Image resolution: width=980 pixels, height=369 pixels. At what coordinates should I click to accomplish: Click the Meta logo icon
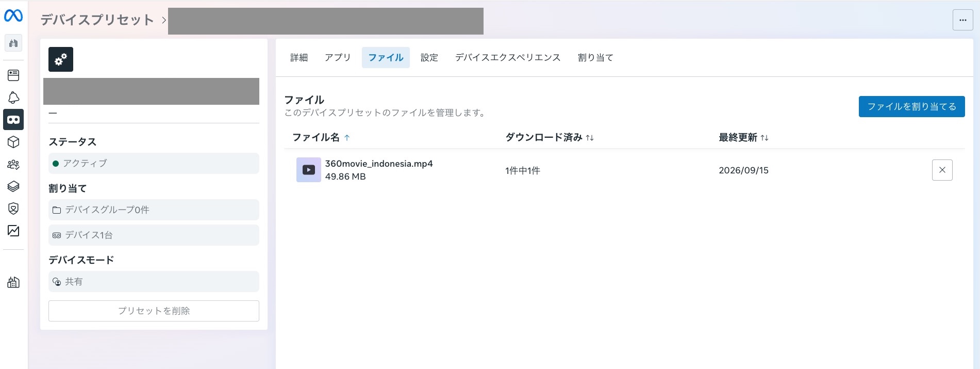pyautogui.click(x=13, y=17)
